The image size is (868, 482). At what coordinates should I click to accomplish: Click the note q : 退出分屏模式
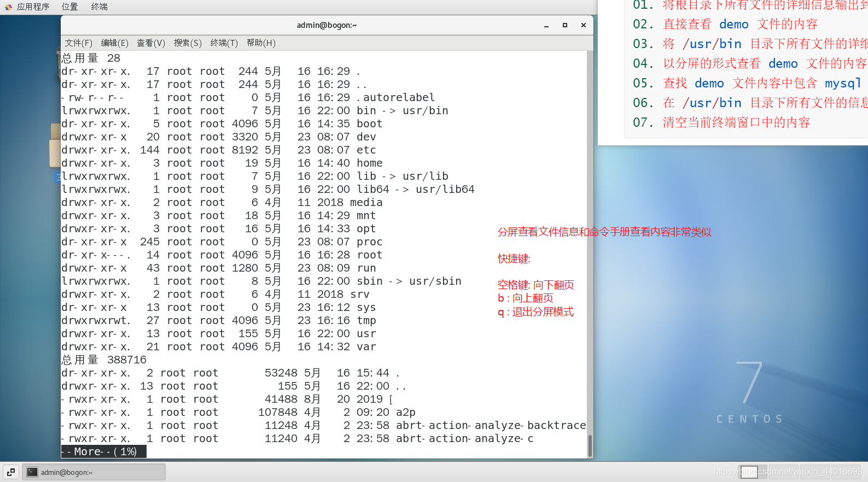535,311
